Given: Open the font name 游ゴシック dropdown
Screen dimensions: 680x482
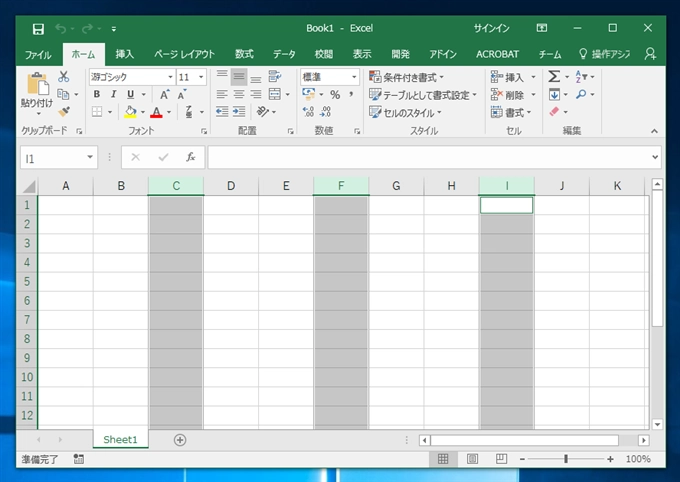Looking at the screenshot, I should click(170, 77).
